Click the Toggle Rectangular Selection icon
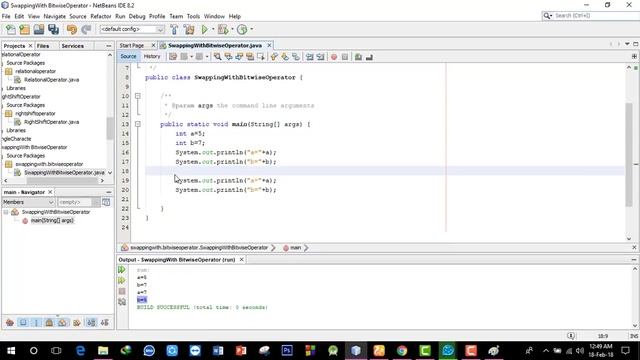This screenshot has width=640, height=360. tap(260, 57)
